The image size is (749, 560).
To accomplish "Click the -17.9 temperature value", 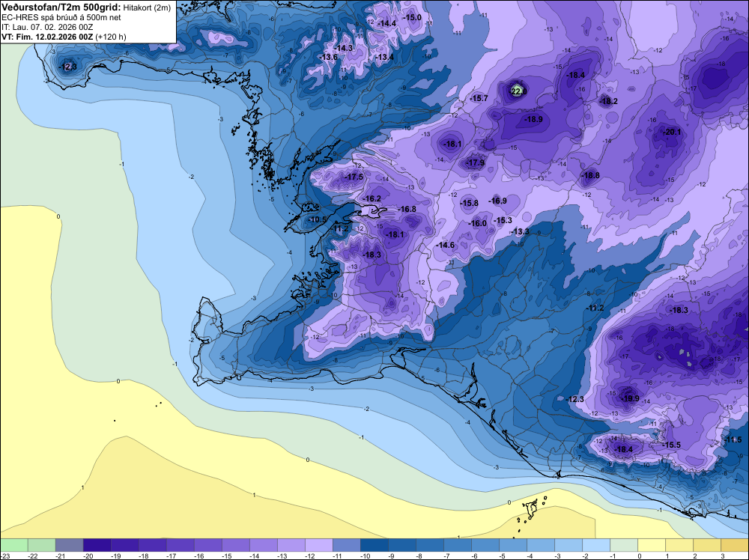I will (x=474, y=162).
